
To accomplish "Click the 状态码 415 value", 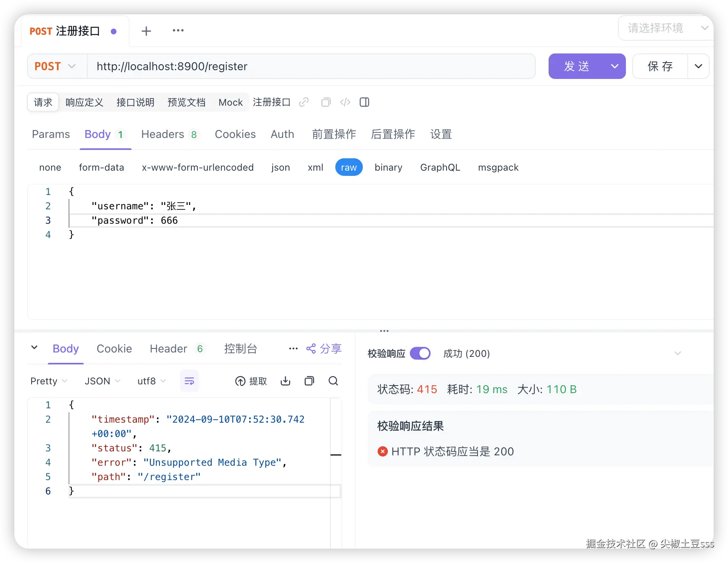I will click(427, 389).
